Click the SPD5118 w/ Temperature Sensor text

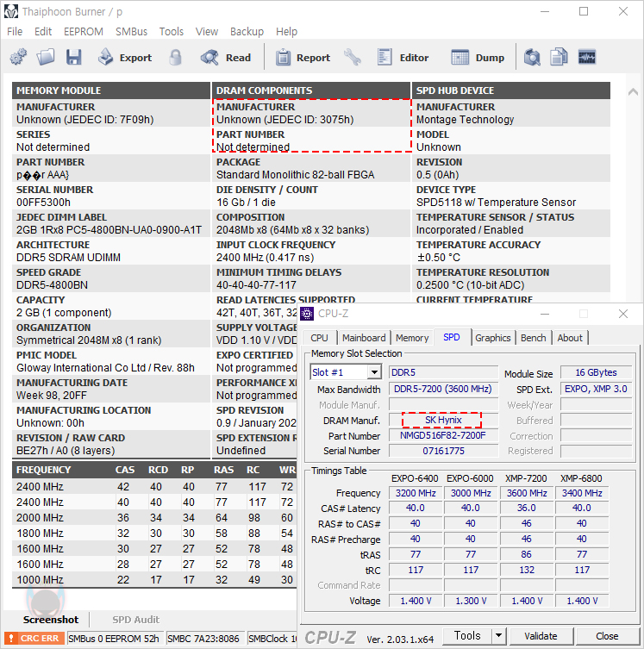pyautogui.click(x=496, y=203)
